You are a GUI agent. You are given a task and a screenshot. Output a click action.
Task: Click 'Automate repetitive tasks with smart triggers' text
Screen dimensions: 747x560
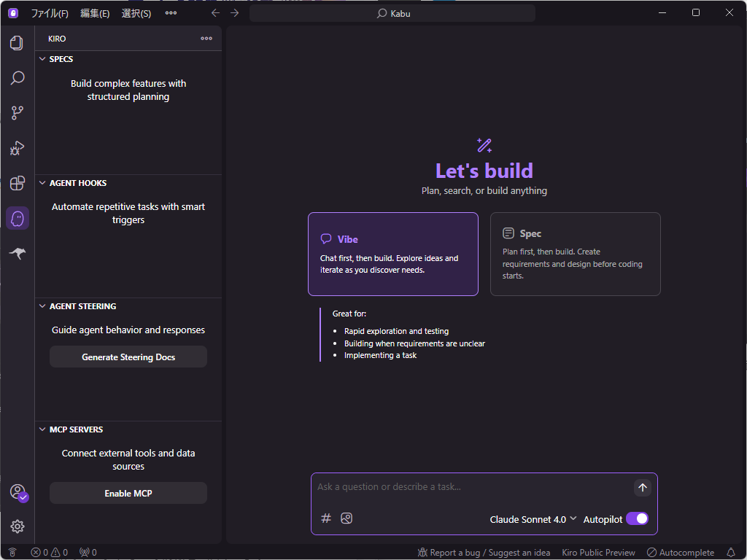(x=128, y=214)
